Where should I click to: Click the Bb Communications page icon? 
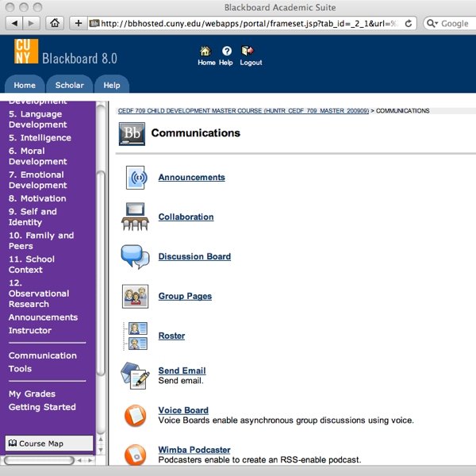pyautogui.click(x=132, y=134)
